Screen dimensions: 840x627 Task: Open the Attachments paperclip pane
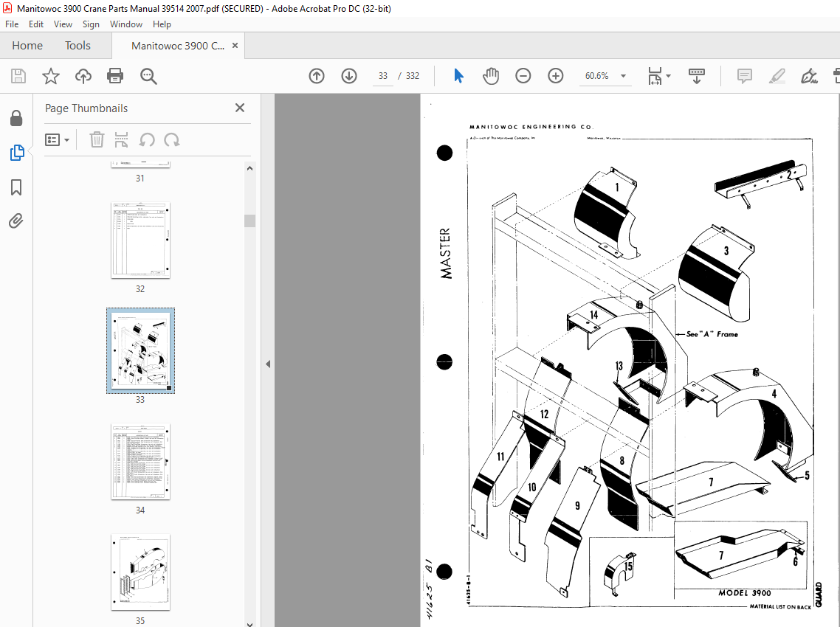coord(16,221)
